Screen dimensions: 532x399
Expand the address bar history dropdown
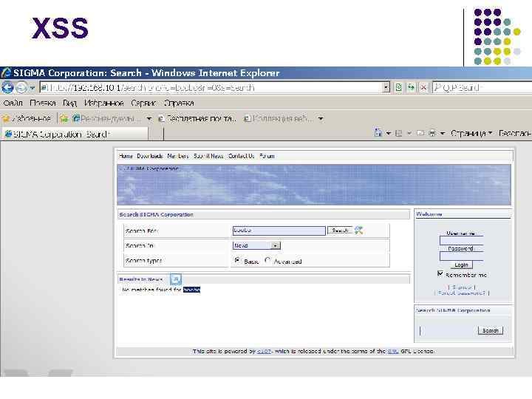(386, 87)
